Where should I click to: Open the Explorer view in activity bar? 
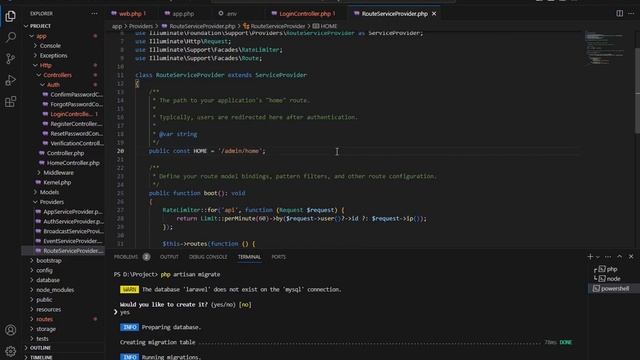tap(11, 16)
